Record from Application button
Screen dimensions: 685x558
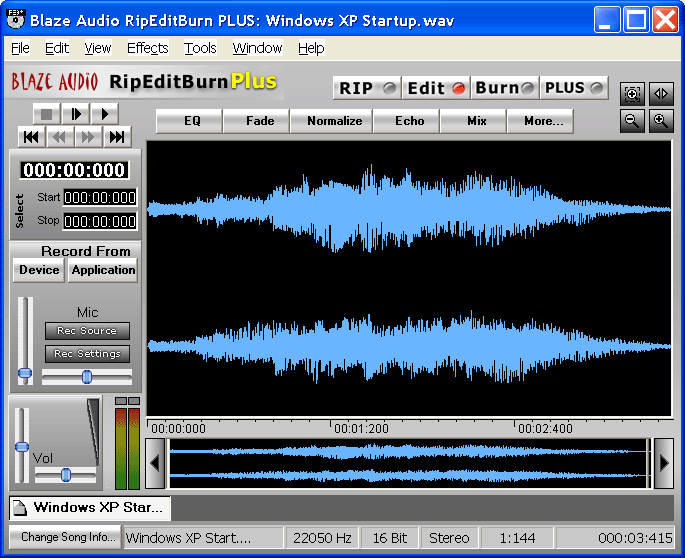103,270
